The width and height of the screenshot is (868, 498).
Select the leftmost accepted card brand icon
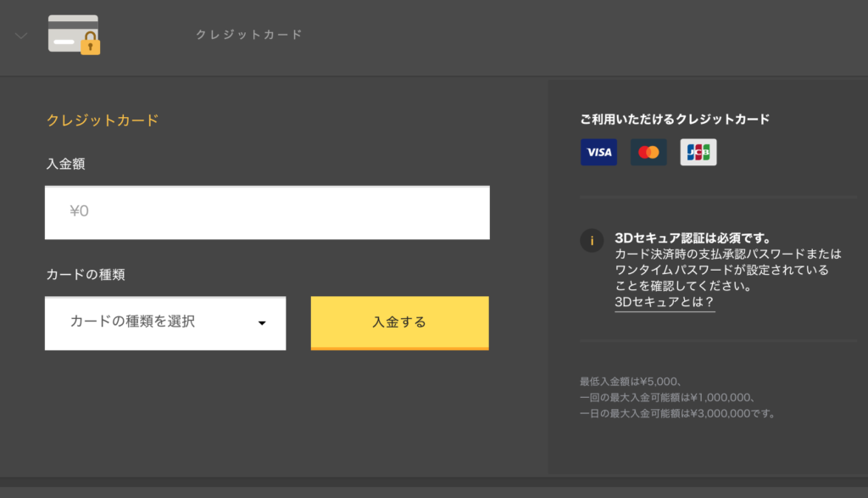click(x=598, y=152)
